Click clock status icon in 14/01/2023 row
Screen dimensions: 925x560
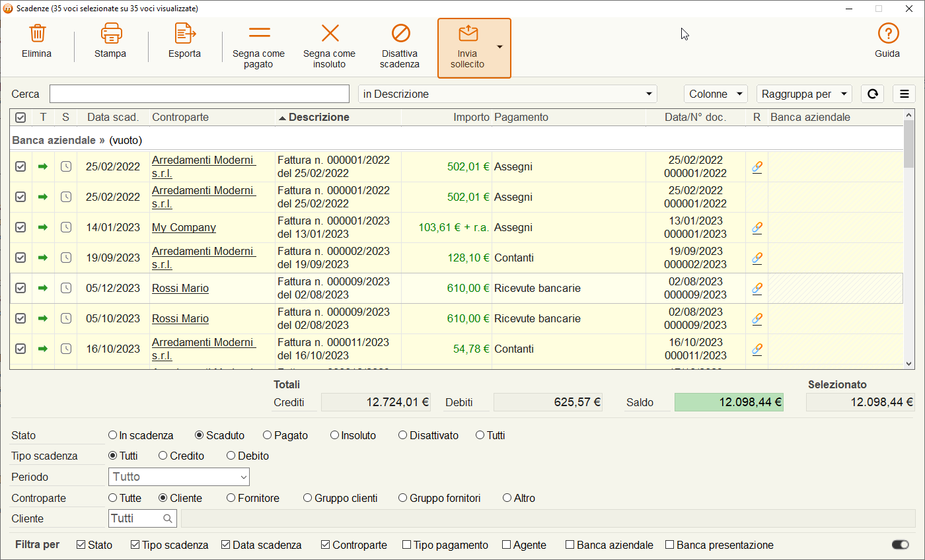(x=65, y=227)
